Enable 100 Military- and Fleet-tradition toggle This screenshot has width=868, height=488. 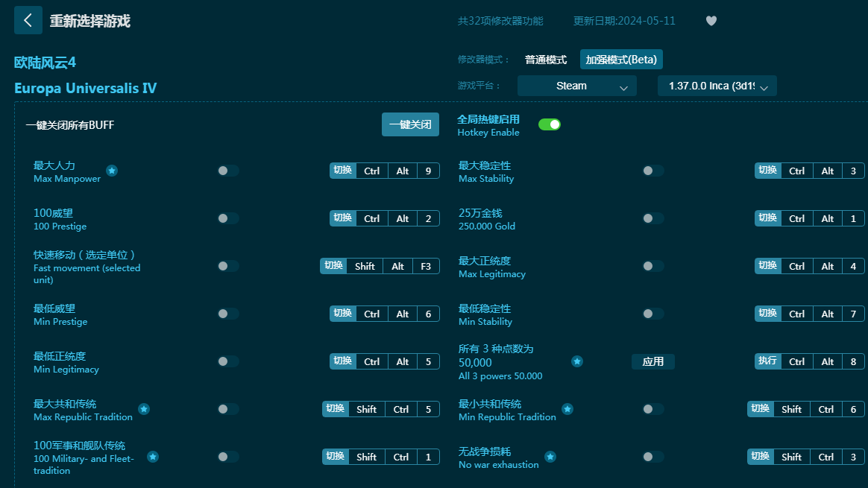tap(228, 457)
